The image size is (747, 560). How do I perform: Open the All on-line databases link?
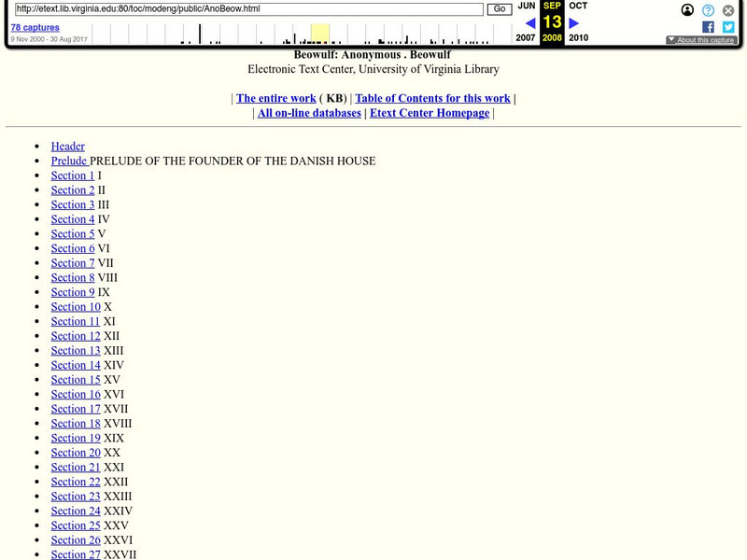[x=309, y=113]
